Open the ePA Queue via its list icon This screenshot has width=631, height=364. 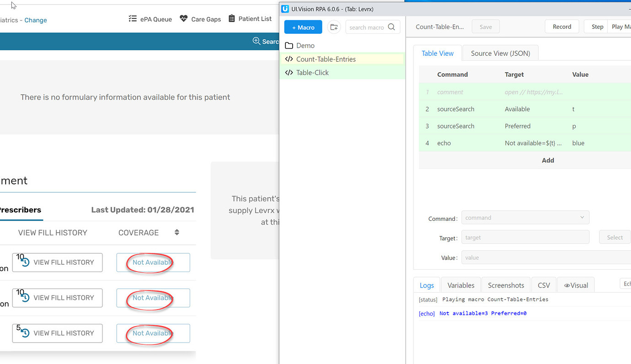[x=133, y=19]
